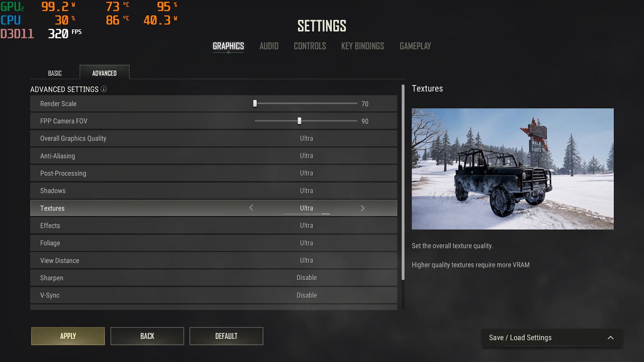
Task: Switch to the Audio tab
Action: (x=269, y=46)
